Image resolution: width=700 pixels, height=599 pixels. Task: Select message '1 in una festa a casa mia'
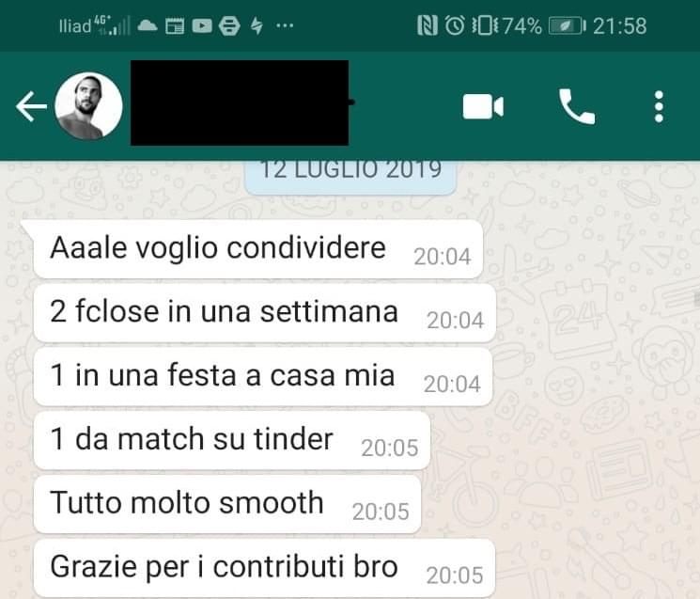tap(263, 376)
